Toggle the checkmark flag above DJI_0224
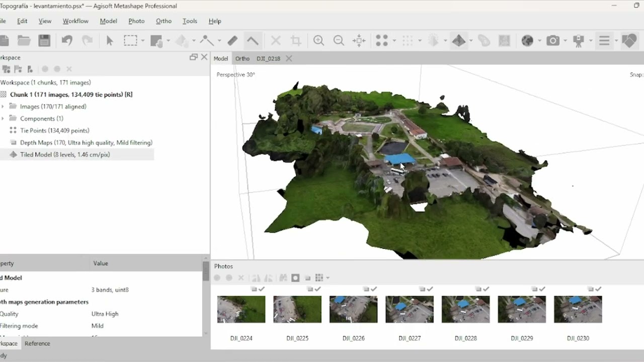Image resolution: width=644 pixels, height=362 pixels. 262,289
